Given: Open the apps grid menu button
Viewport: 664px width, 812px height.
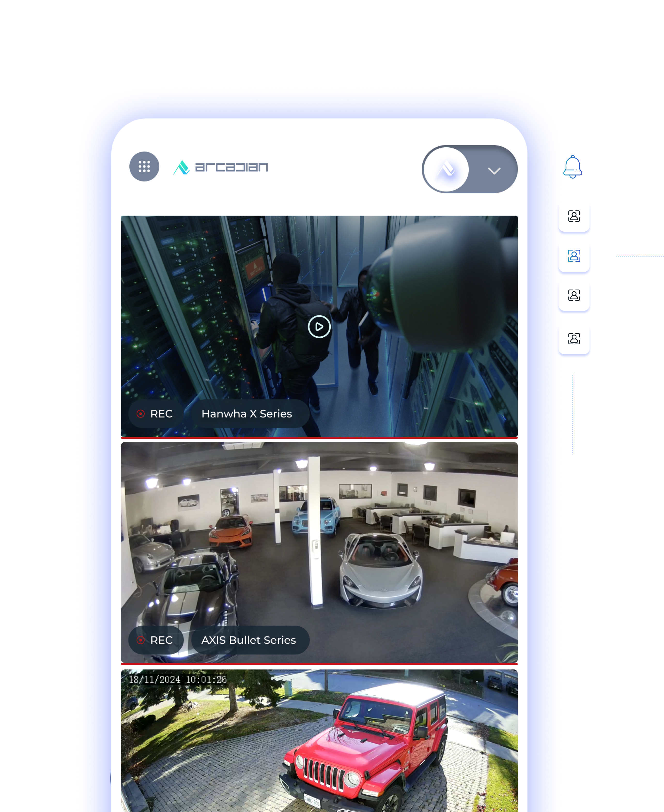Looking at the screenshot, I should [x=144, y=166].
